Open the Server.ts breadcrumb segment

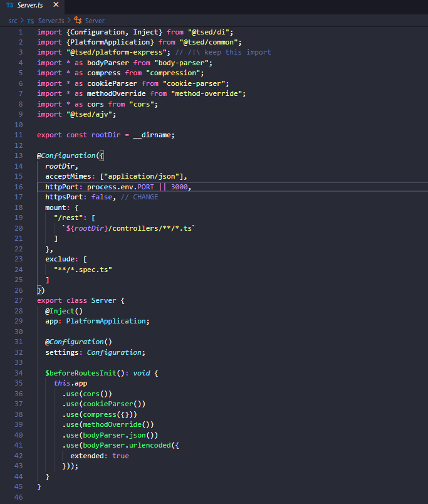coord(51,21)
